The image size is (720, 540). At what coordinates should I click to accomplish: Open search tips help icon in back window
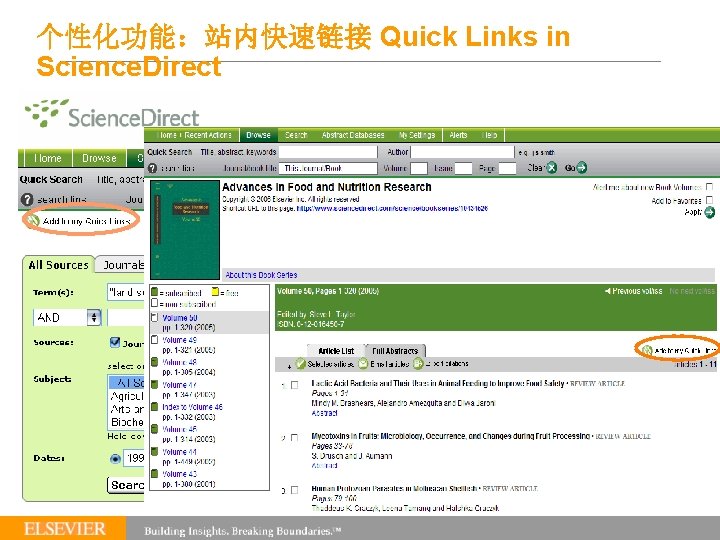pos(27,200)
